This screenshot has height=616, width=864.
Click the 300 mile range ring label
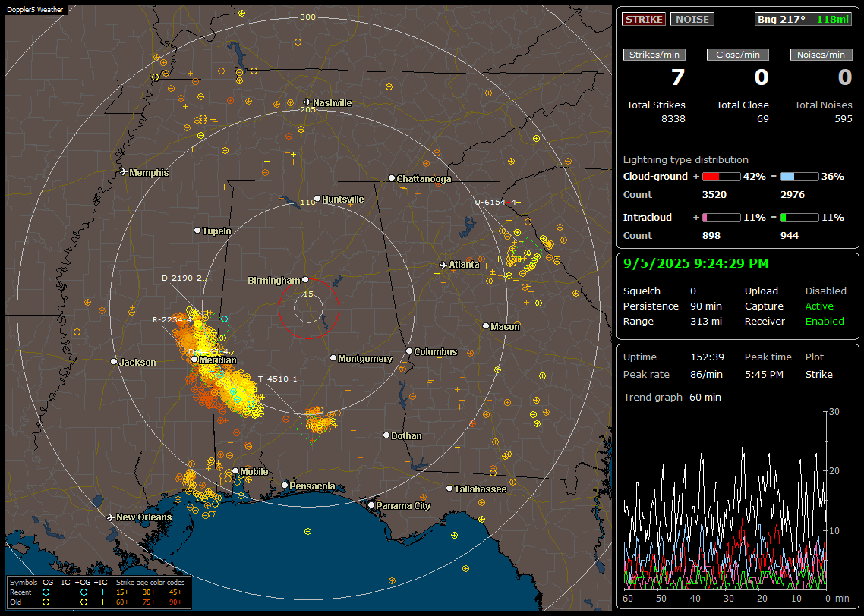tap(307, 17)
